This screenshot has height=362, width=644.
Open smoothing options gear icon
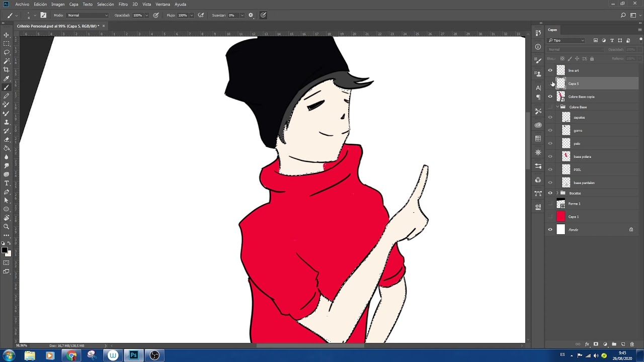(251, 15)
